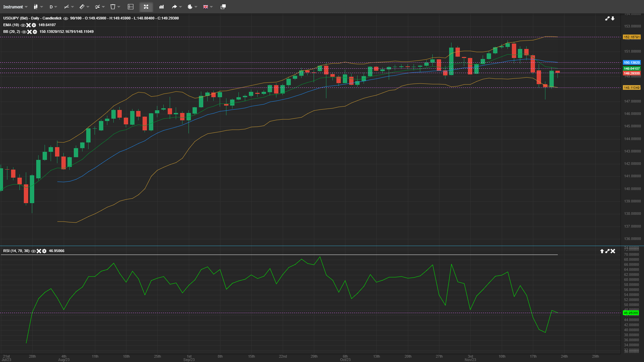Click the 4th Aug/23 date label
The height and width of the screenshot is (362, 644).
tap(64, 358)
